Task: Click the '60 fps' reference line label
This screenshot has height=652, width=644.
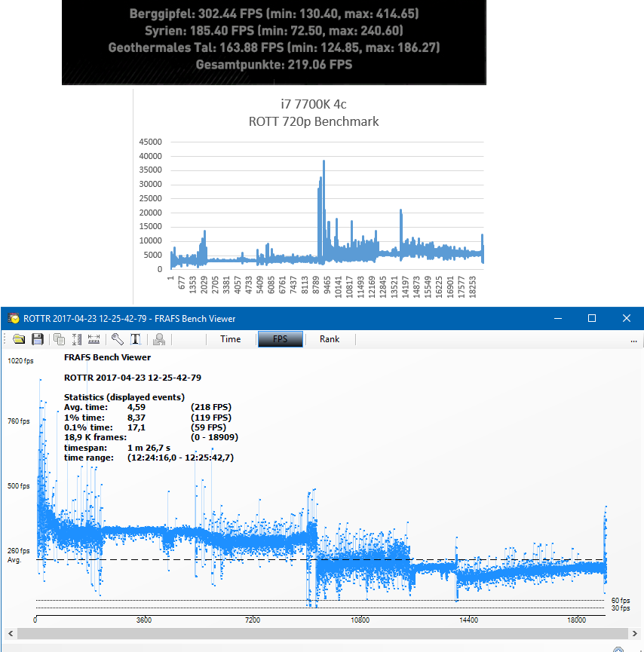Action: coord(621,601)
